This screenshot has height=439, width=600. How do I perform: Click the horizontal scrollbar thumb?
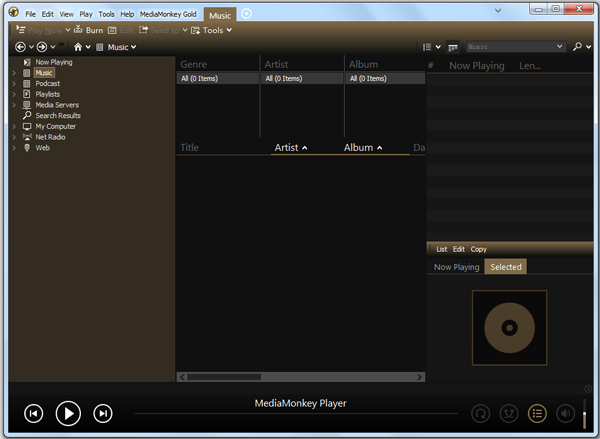click(224, 377)
